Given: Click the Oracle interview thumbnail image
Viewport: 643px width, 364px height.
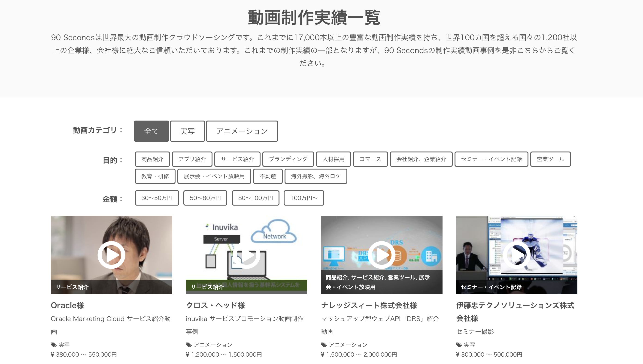Looking at the screenshot, I should 111,255.
